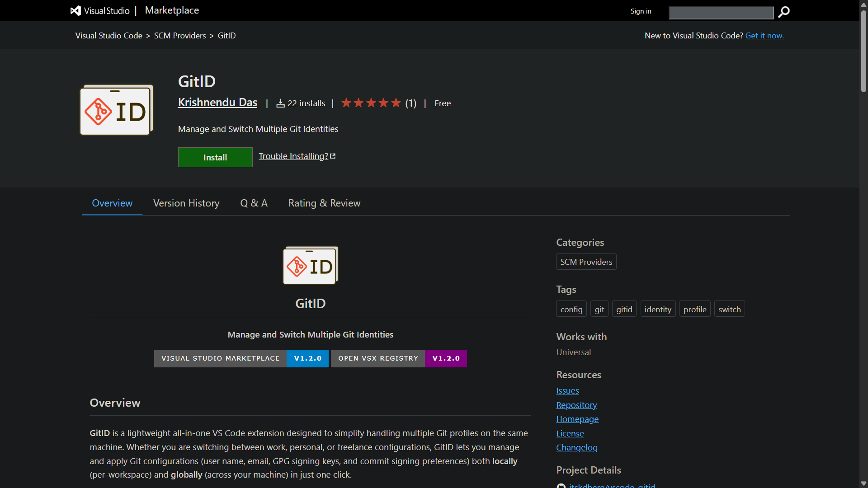Click the installs download icon
The height and width of the screenshot is (488, 868).
click(x=280, y=103)
